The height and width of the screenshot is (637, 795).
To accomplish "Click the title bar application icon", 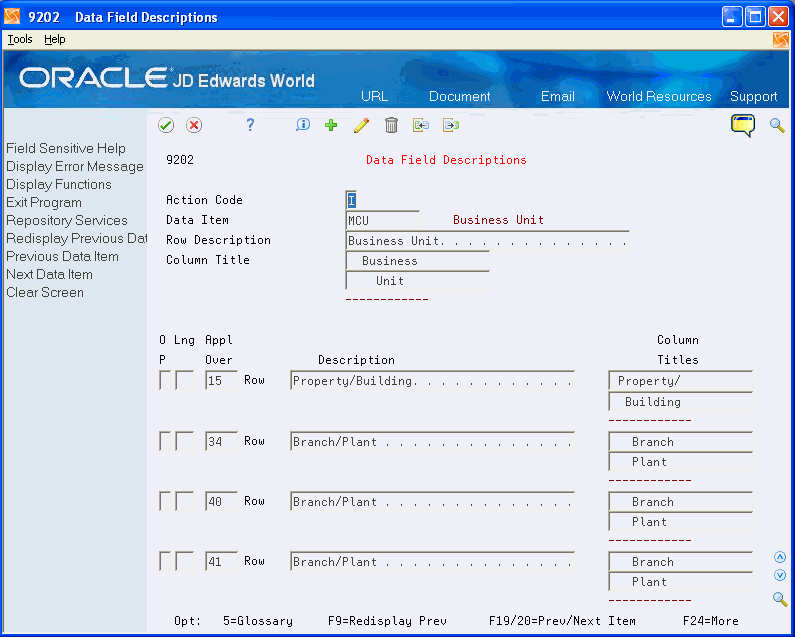I will (x=12, y=17).
